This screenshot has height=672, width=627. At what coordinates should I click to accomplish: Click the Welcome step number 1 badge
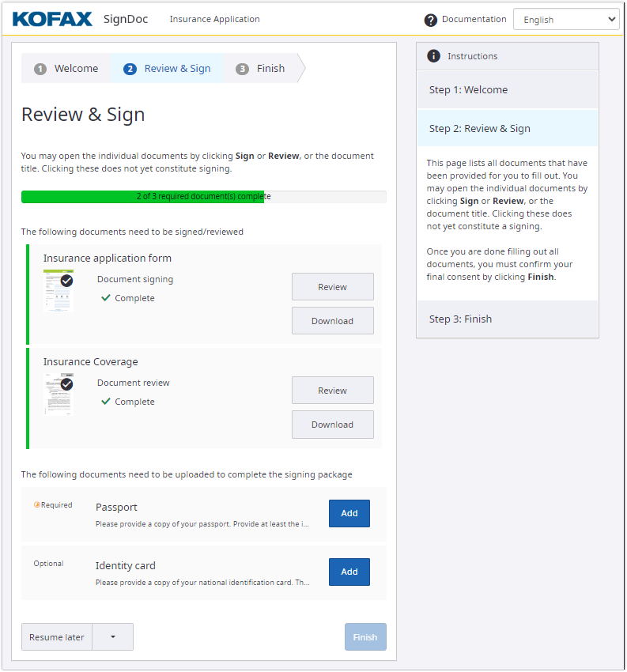click(x=40, y=69)
